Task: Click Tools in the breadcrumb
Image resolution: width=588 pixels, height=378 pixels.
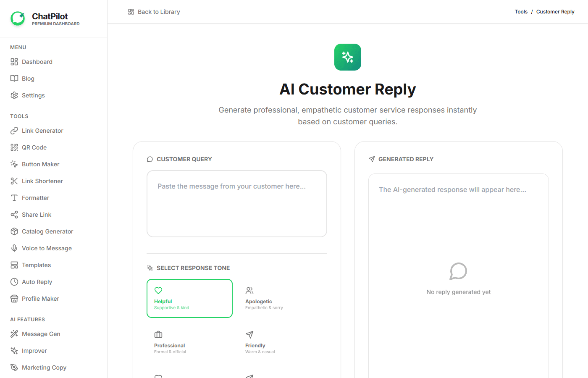Action: click(x=521, y=12)
